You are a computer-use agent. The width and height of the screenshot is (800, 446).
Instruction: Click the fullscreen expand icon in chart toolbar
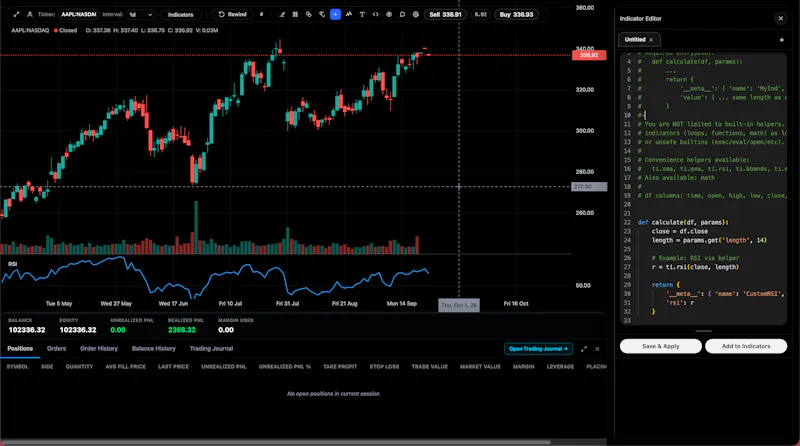(16, 14)
